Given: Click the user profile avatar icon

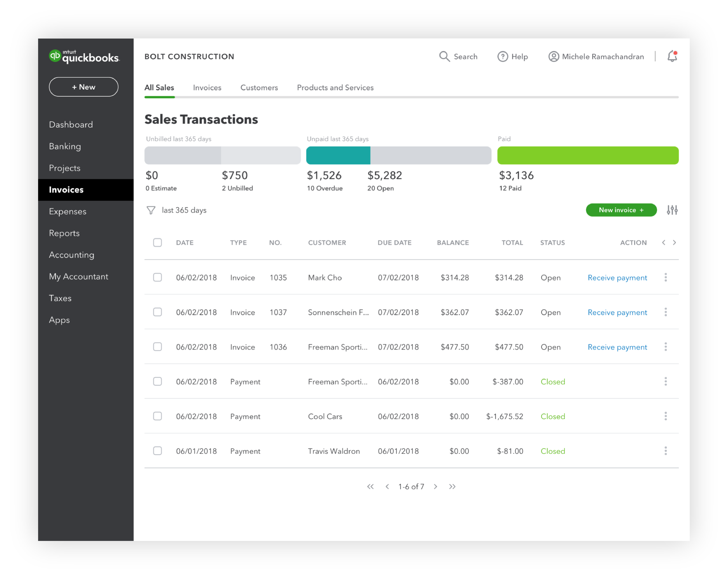Looking at the screenshot, I should coord(553,56).
